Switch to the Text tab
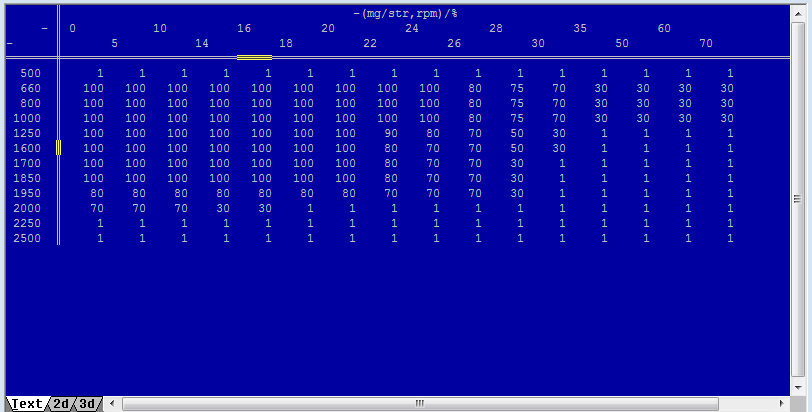The width and height of the screenshot is (812, 412). pyautogui.click(x=26, y=404)
